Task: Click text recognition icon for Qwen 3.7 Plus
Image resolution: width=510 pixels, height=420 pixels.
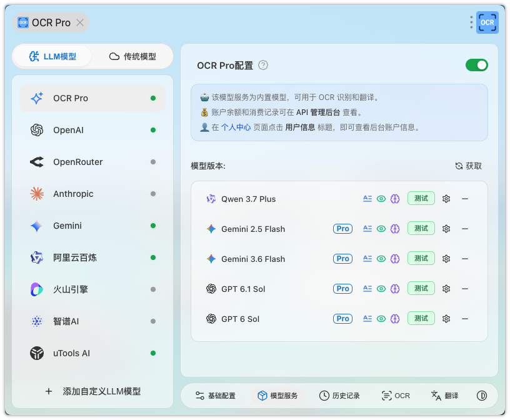Action: (367, 199)
